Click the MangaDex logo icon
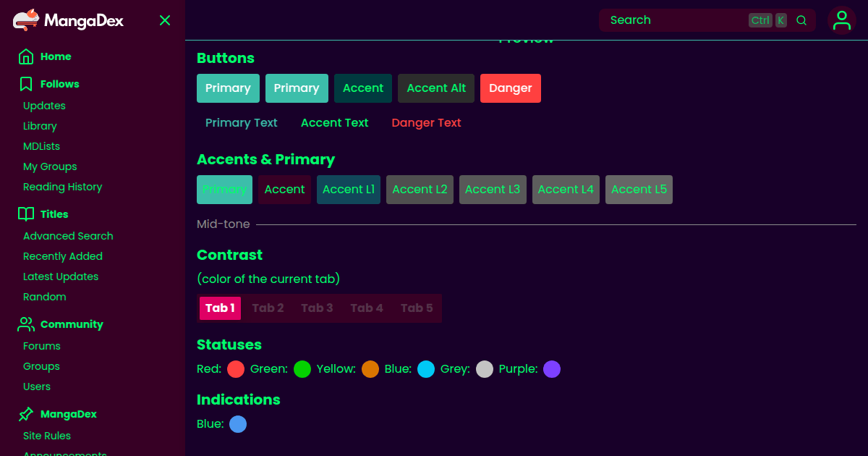868x456 pixels. [x=26, y=20]
